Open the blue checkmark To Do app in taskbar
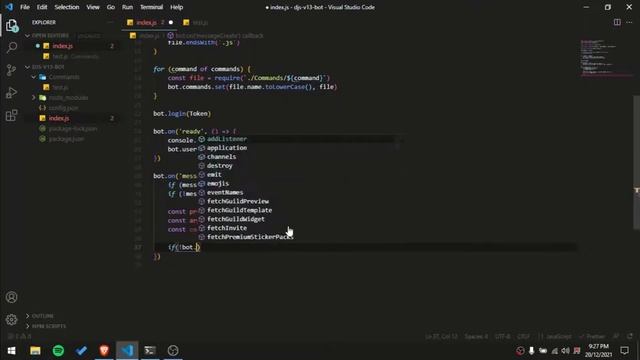640x360 pixels. pos(81,350)
